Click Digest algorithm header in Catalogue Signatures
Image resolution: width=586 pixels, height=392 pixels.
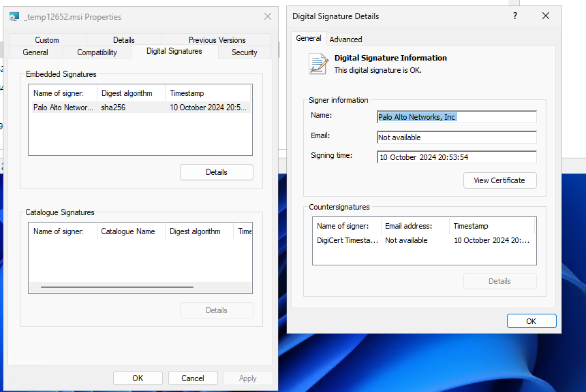pyautogui.click(x=199, y=231)
